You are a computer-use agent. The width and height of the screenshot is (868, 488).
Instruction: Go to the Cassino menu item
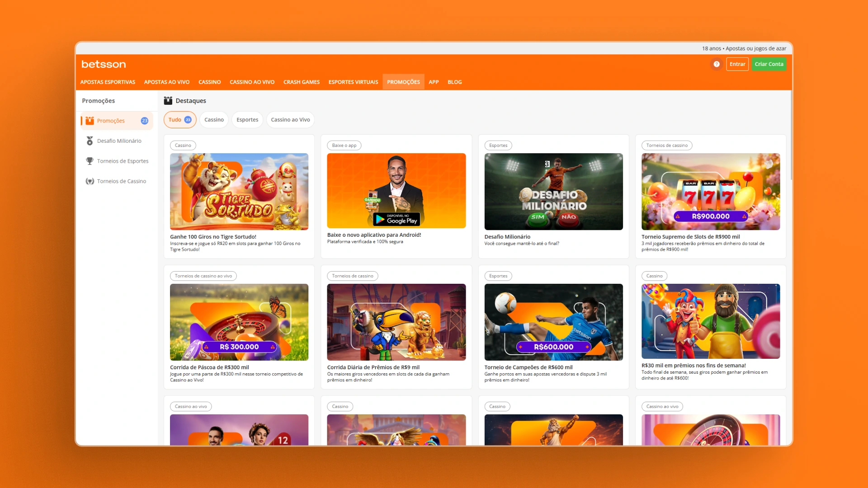(210, 82)
